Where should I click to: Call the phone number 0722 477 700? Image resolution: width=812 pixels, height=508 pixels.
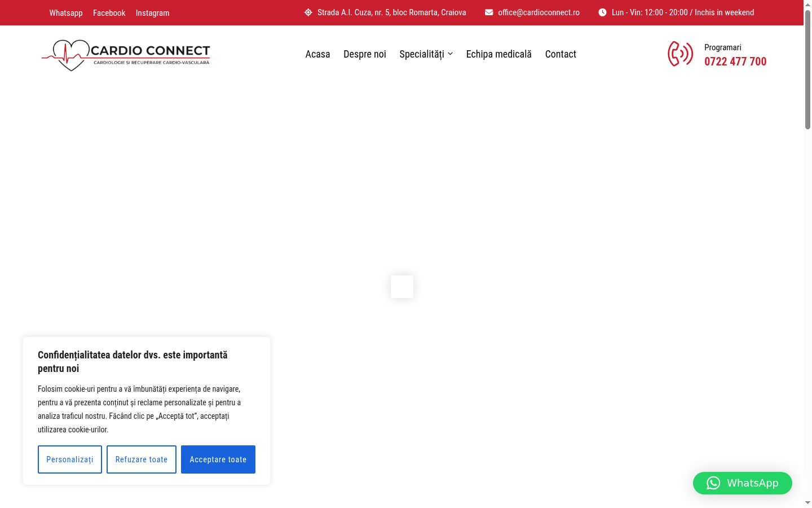pos(735,62)
